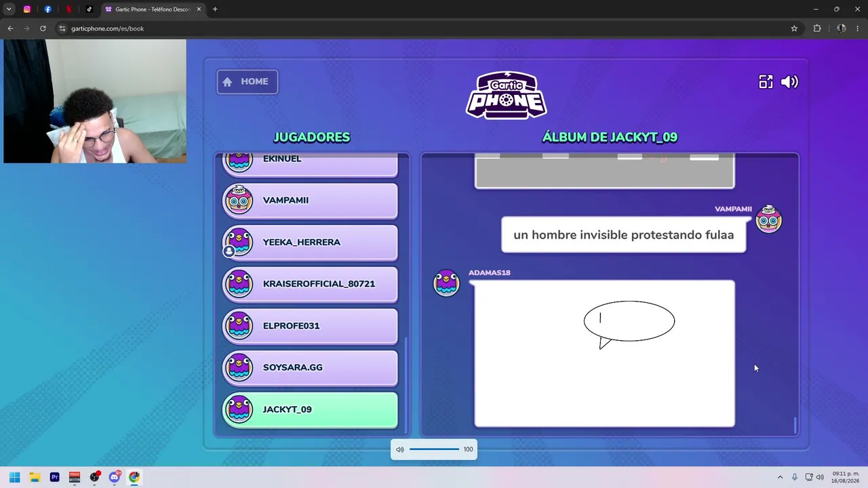Open Discord from the taskbar
Viewport: 868px width, 488px height.
click(x=115, y=477)
